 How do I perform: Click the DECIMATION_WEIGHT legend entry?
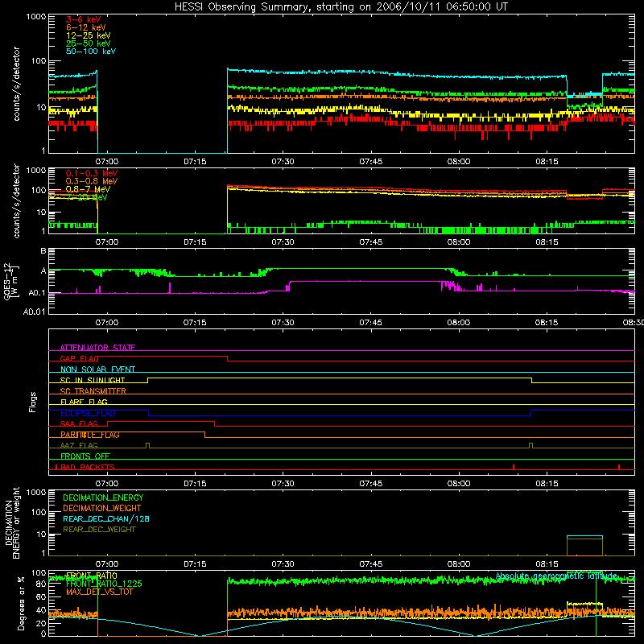pos(102,508)
